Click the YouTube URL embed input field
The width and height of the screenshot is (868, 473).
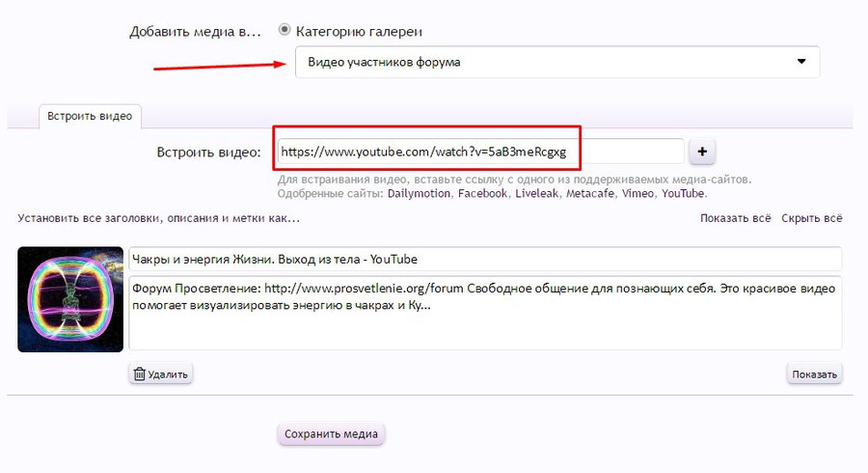[x=479, y=152]
